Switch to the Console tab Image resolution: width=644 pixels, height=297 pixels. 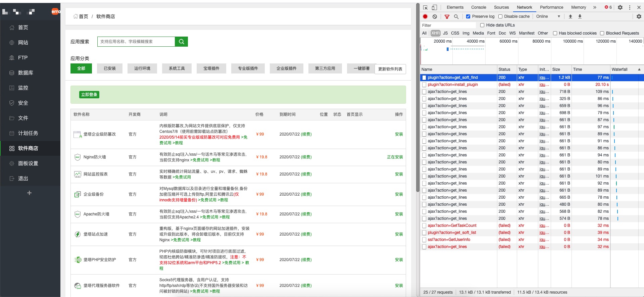coord(479,7)
